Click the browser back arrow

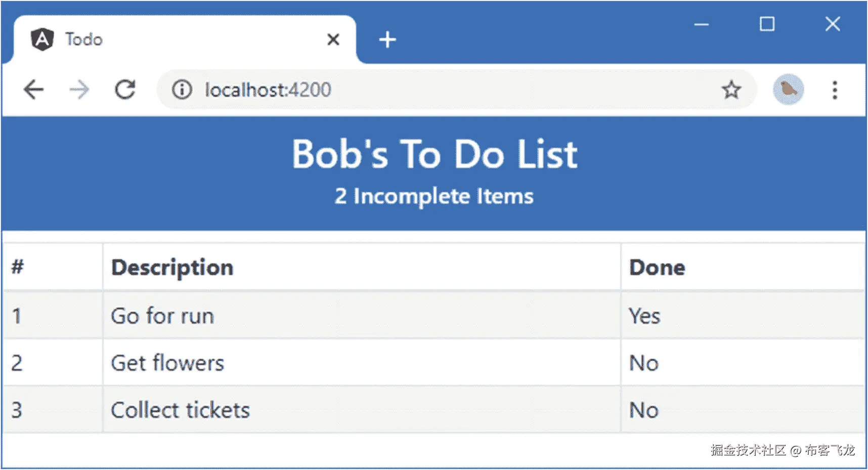pos(34,90)
